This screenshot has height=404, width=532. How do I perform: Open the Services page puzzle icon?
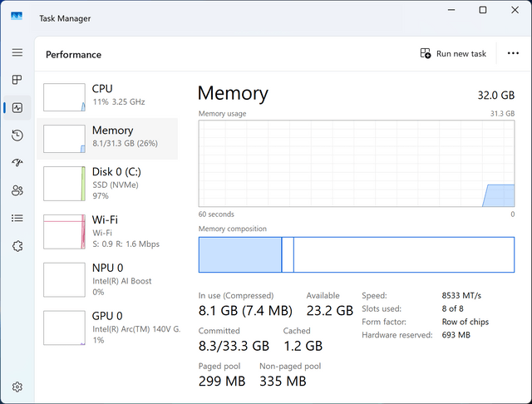click(x=17, y=246)
